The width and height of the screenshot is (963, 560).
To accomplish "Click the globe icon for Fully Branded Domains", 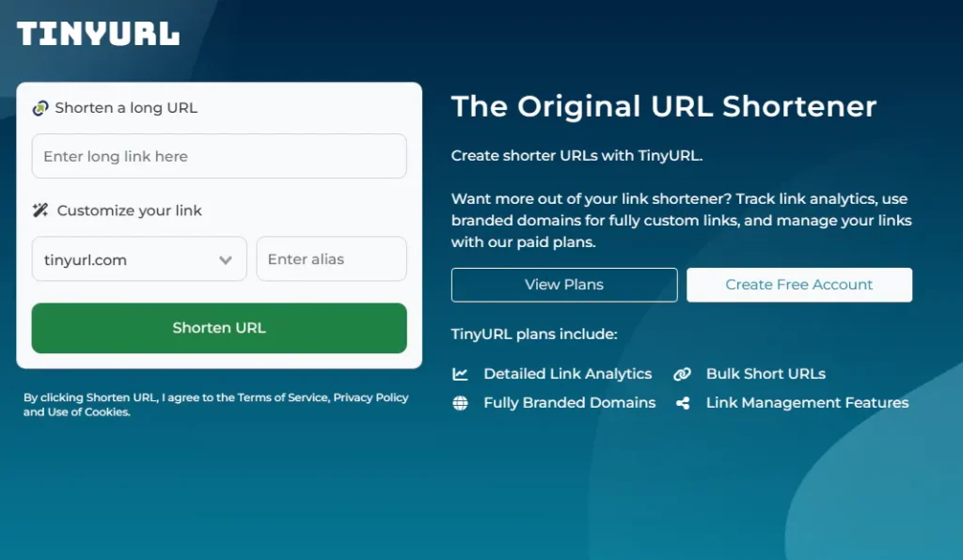I will 460,403.
